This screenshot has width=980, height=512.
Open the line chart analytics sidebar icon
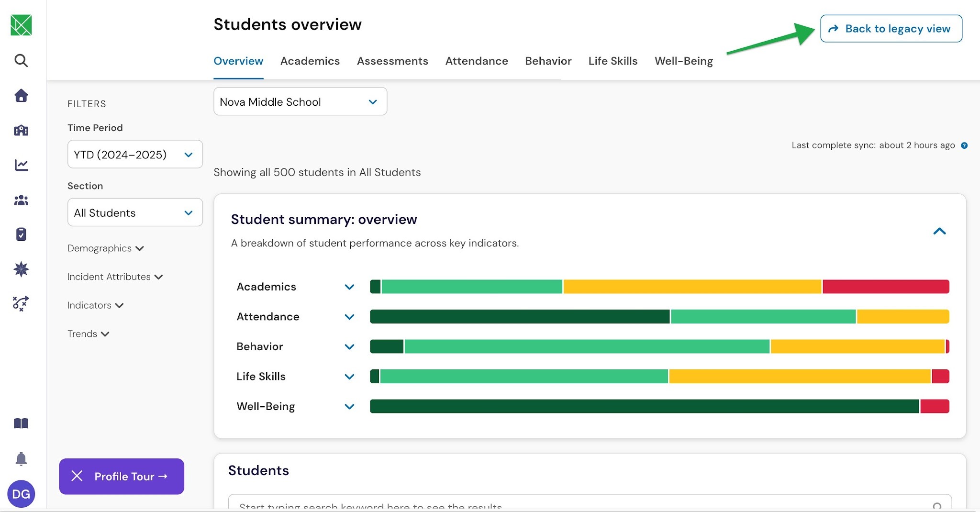point(21,165)
